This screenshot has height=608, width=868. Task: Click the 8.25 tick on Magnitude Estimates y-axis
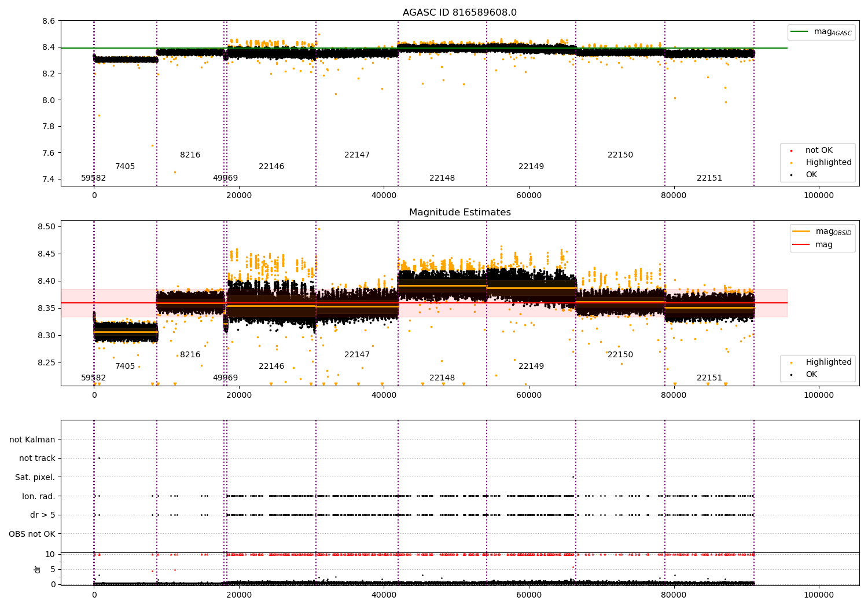coord(47,363)
